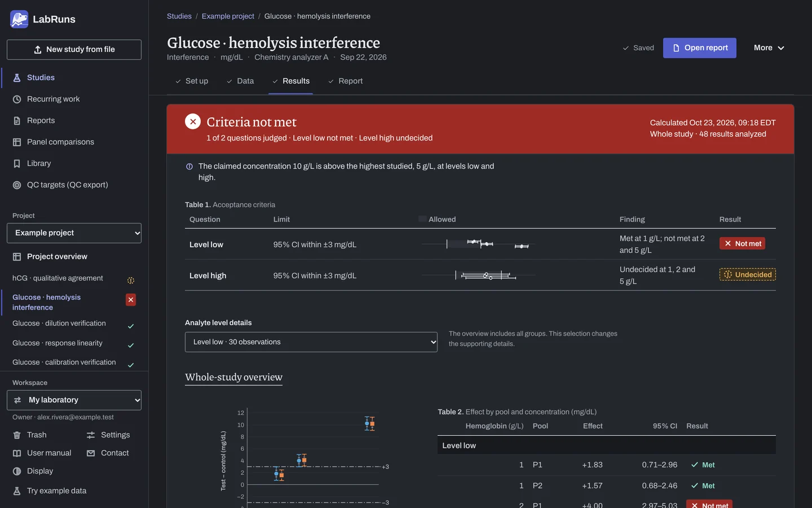The image size is (812, 508).
Task: Click Level high interval chart thumbnail
Action: tap(479, 275)
